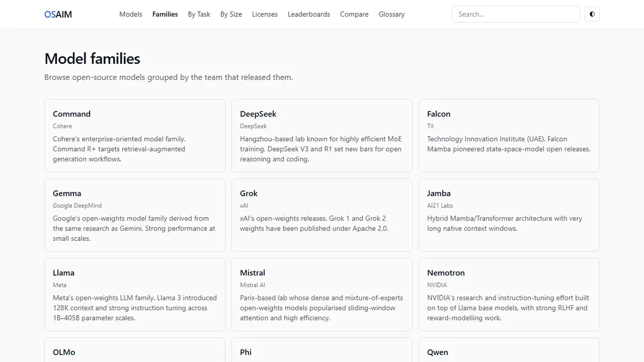Click the xAI team label
The height and width of the screenshot is (362, 644).
(x=244, y=205)
